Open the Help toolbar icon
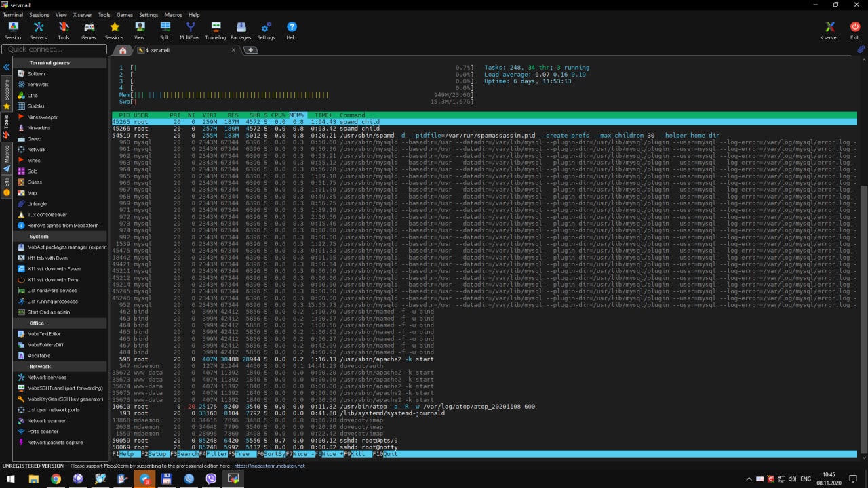Screen dimensions: 868x488 click(x=292, y=30)
